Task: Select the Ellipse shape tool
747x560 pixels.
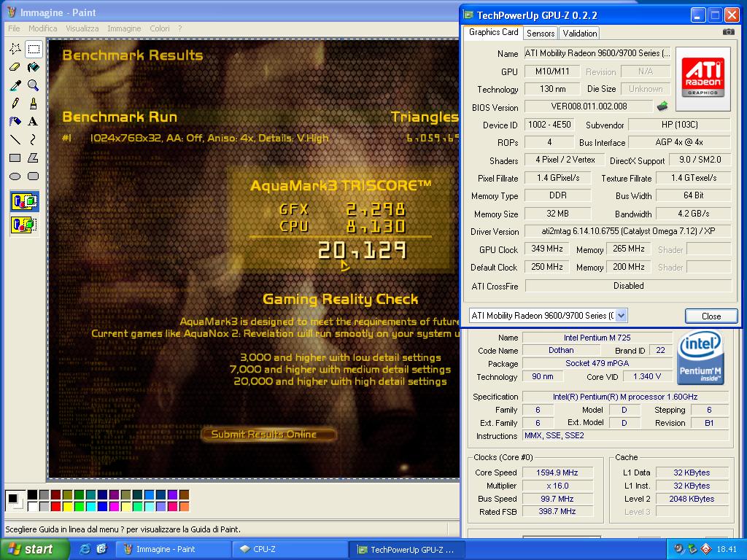Action: click(x=15, y=176)
